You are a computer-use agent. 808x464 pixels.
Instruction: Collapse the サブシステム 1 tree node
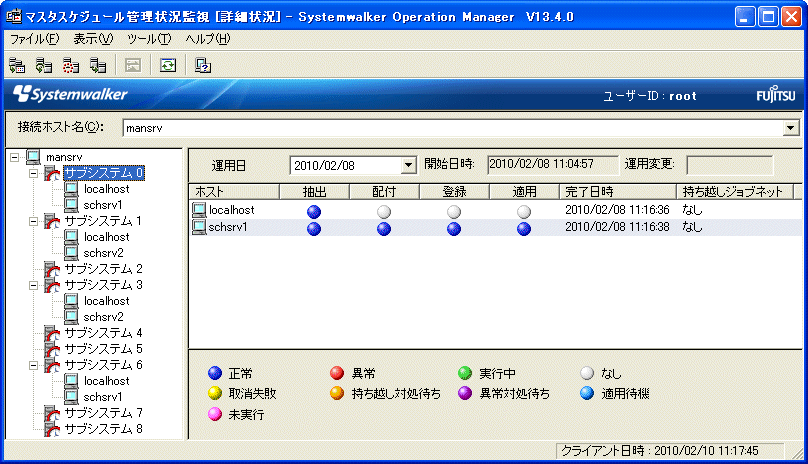coord(33,221)
